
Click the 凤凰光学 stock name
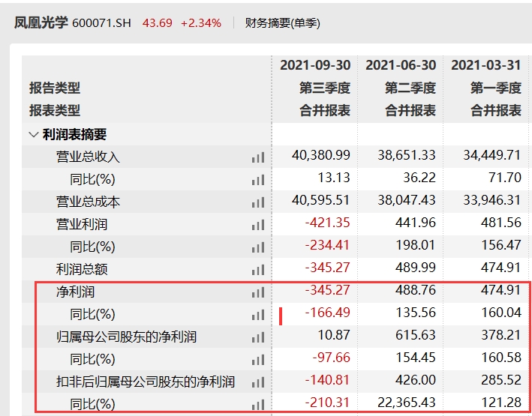[41, 22]
